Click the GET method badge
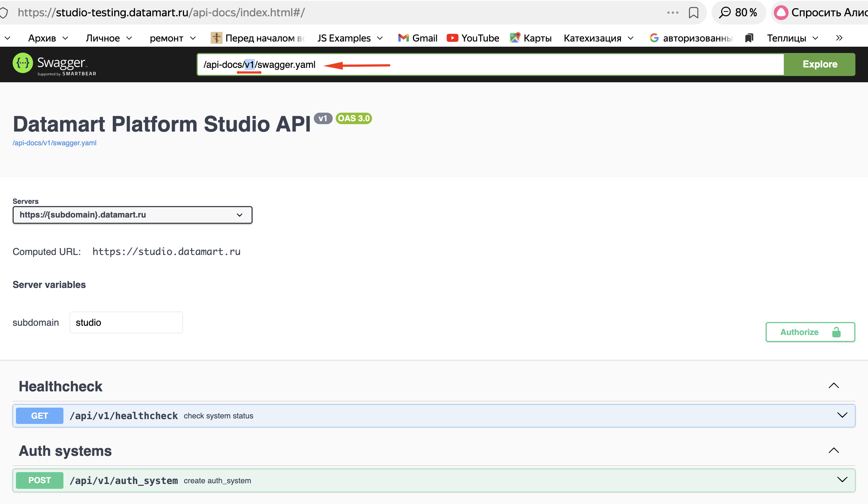 coord(40,416)
